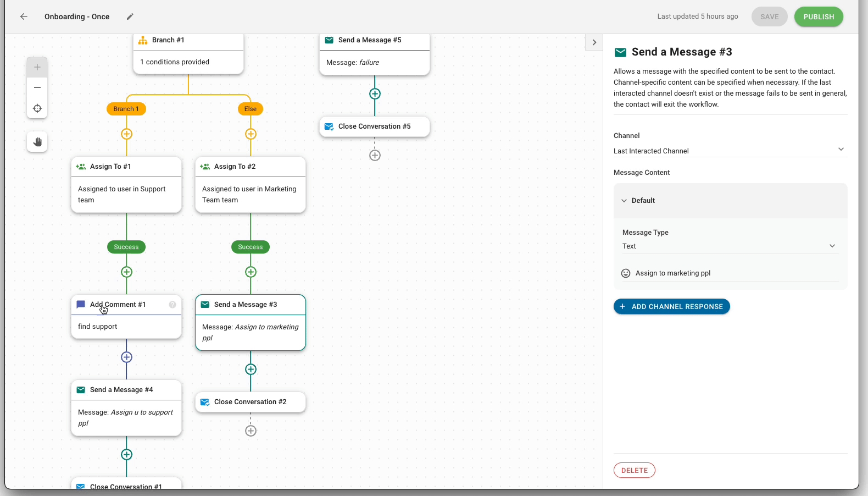Select the Branch 1 orange label
Image resolution: width=868 pixels, height=496 pixels.
click(126, 109)
